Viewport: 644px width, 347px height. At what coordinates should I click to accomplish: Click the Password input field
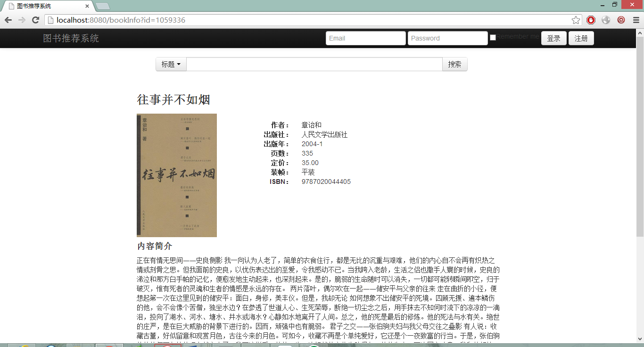[x=448, y=38]
